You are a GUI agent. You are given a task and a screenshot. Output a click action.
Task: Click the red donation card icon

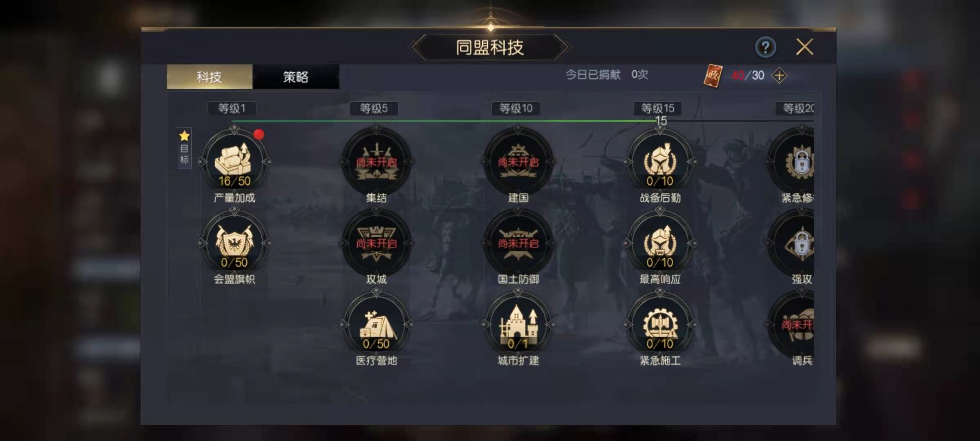pos(713,76)
